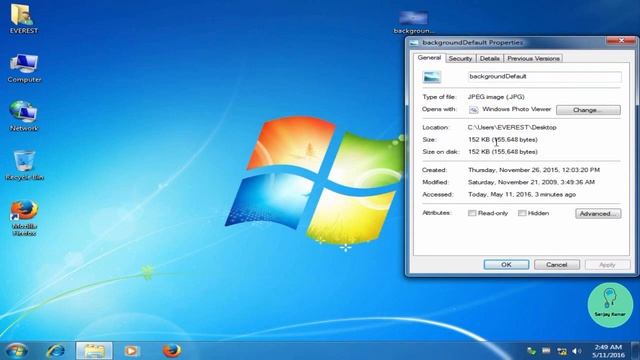Click the Size on disk value
640x360 pixels.
click(x=503, y=152)
